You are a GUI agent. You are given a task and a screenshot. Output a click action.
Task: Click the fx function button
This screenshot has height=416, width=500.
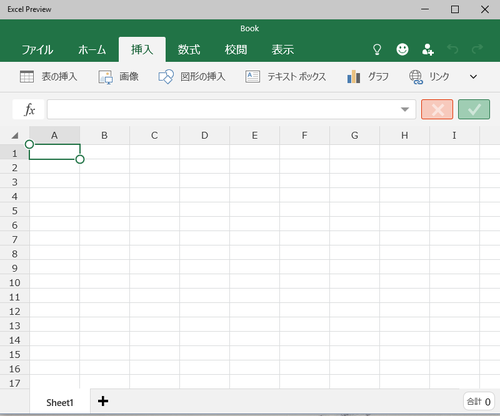tap(29, 109)
